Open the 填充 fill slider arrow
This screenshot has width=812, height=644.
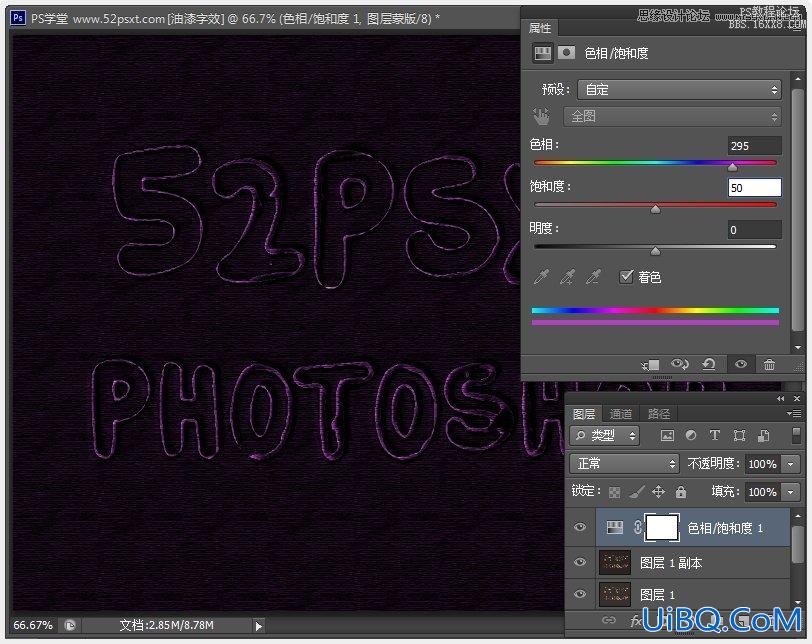coord(791,491)
